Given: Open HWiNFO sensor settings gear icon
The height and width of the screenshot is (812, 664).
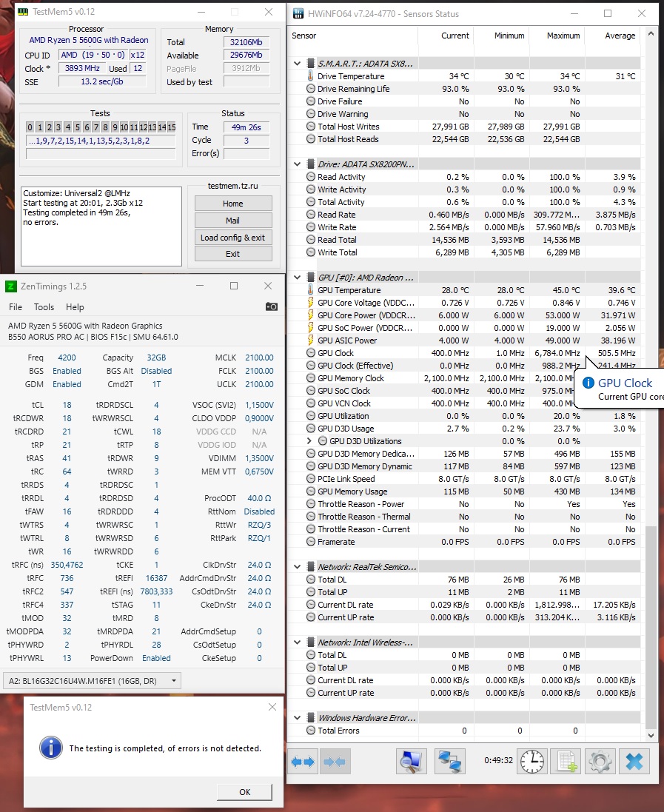Looking at the screenshot, I should coord(600,761).
